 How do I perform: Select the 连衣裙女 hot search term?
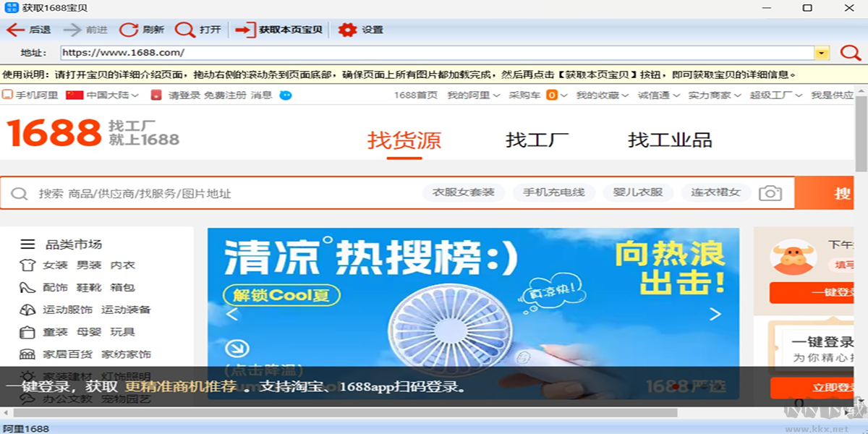715,192
